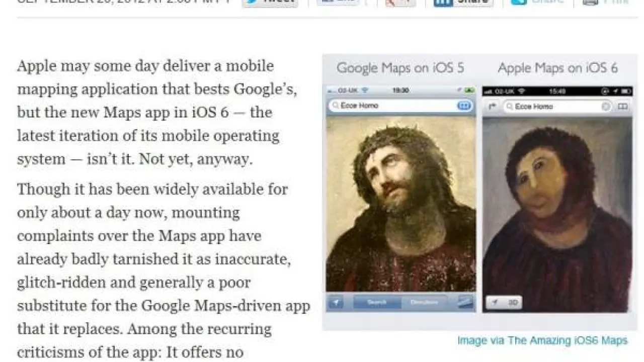644x362 pixels.
Task: Tap location arrow in Apple Maps corner
Action: pyautogui.click(x=495, y=302)
